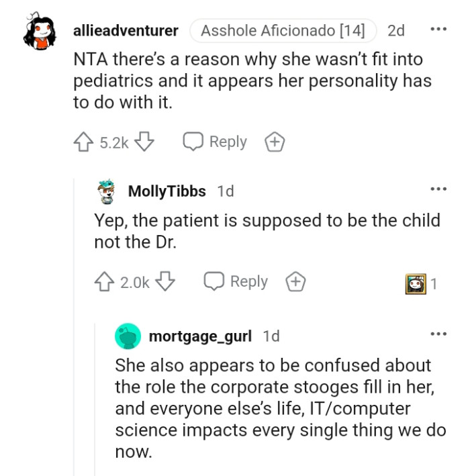Open options menu for mortgage_gurl's comment
Screen dimensions: 470x476
point(438,334)
